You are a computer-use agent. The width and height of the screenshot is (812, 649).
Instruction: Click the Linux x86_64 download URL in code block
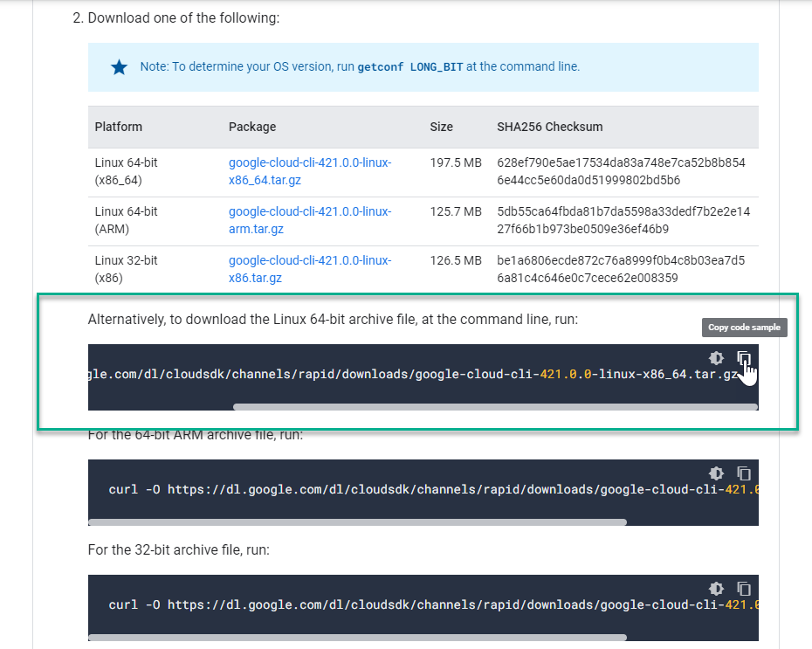[413, 374]
